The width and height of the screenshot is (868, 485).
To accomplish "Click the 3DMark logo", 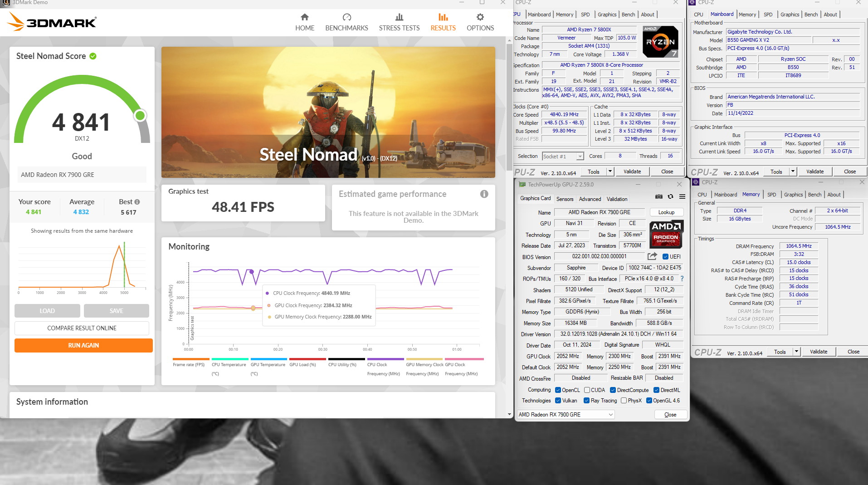I will [52, 22].
